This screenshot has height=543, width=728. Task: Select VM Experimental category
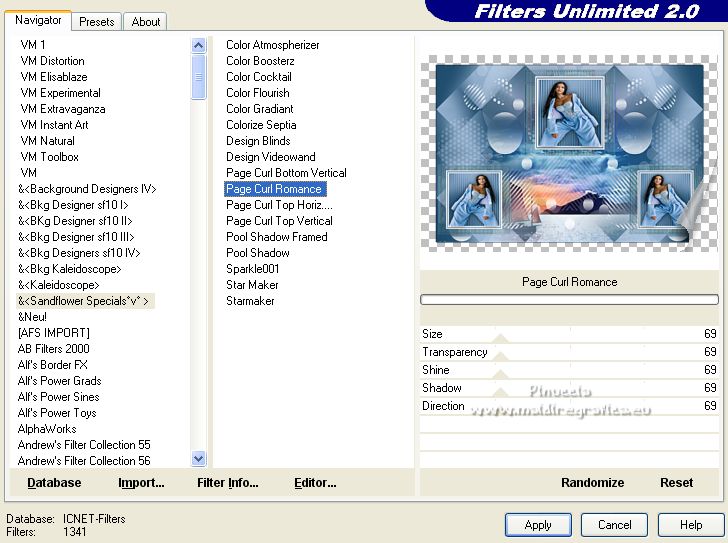pos(60,93)
